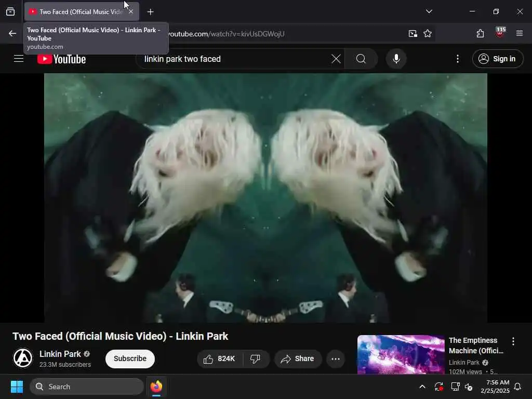
Task: Subscribe to Linkin Park channel
Action: click(x=130, y=358)
